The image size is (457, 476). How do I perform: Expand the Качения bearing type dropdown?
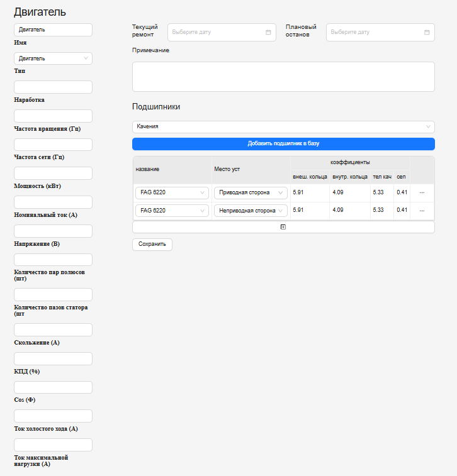(283, 126)
